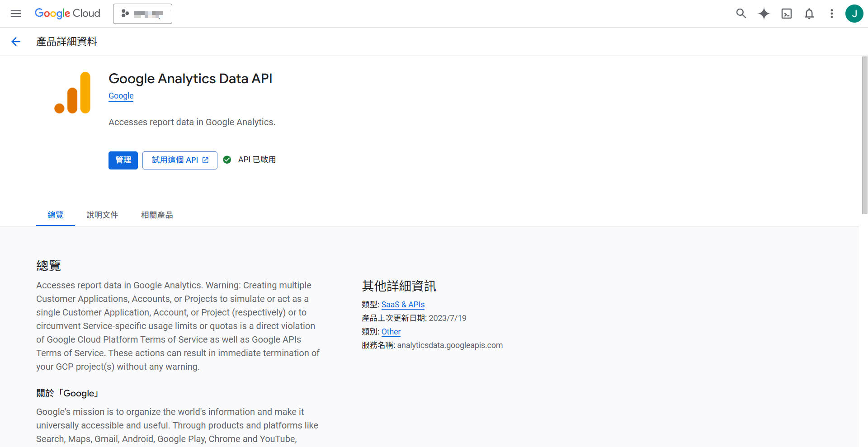The width and height of the screenshot is (868, 447).
Task: Click the back arrow to leave product details
Action: 16,41
